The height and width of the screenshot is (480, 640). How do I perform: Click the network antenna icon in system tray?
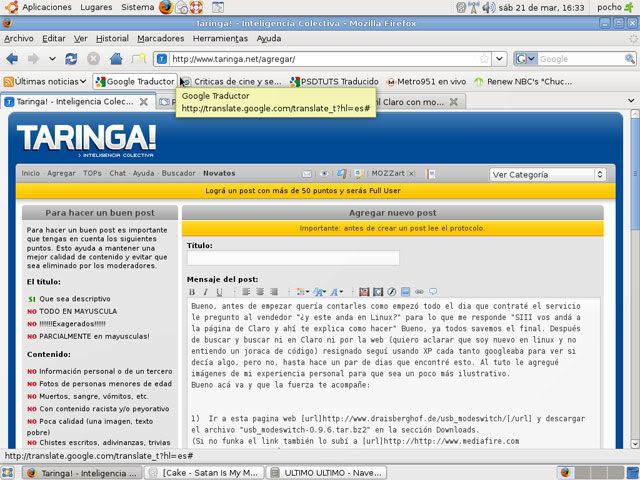point(473,7)
